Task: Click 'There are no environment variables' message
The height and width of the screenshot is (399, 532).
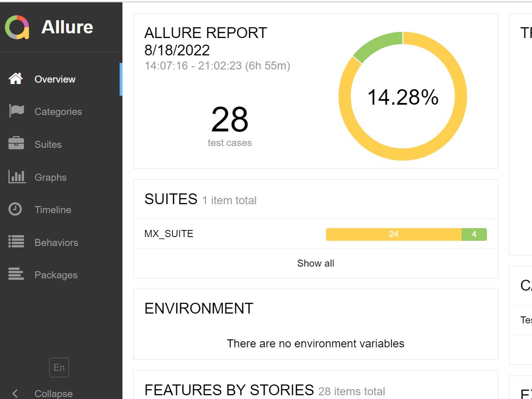Action: point(316,344)
